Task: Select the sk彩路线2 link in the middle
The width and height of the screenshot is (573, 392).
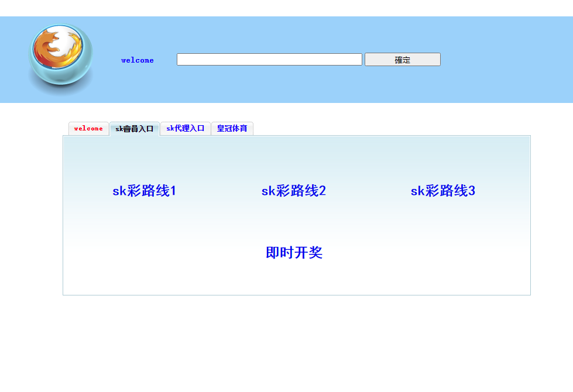Action: [294, 190]
